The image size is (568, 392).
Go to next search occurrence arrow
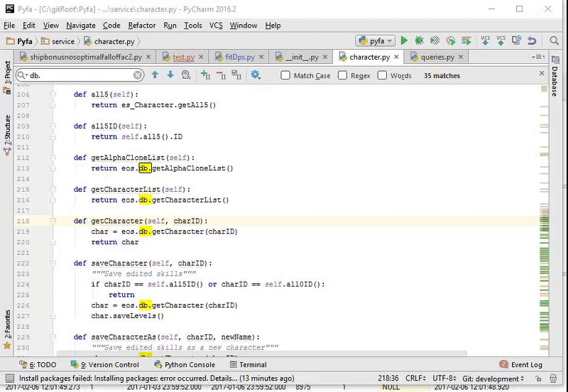pyautogui.click(x=170, y=75)
